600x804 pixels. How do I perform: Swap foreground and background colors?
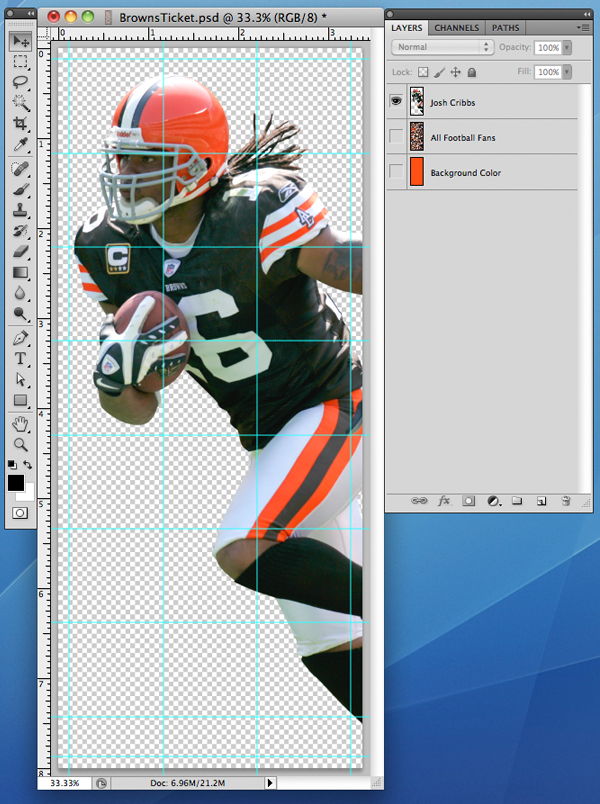point(27,465)
